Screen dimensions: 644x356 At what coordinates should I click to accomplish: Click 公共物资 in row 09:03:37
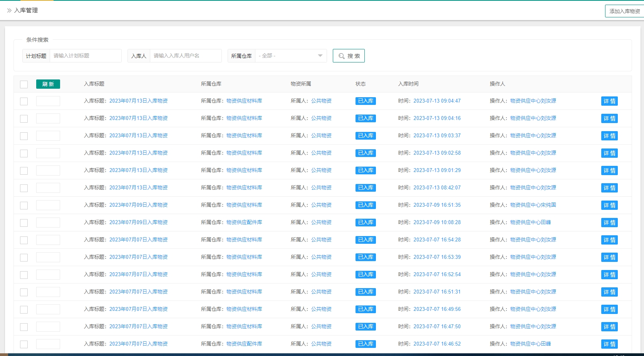[x=321, y=136]
